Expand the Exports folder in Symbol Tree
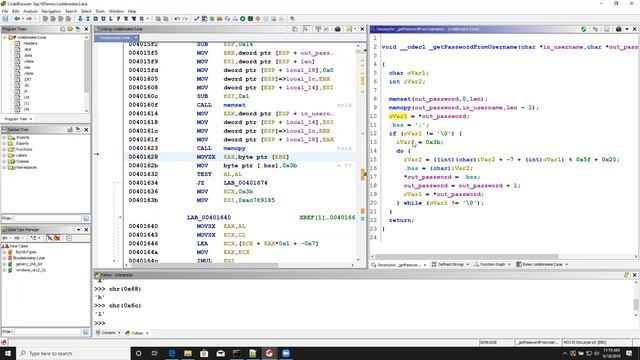 (x=4, y=143)
